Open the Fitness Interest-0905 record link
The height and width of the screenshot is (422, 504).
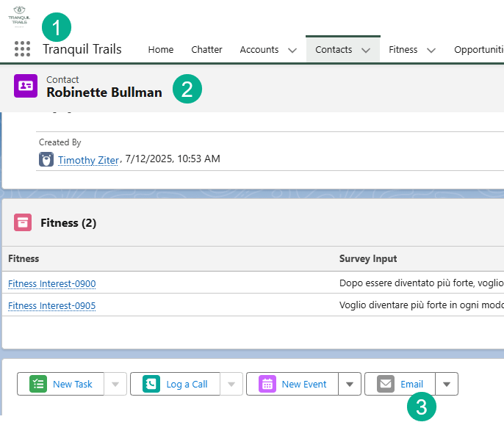(51, 306)
